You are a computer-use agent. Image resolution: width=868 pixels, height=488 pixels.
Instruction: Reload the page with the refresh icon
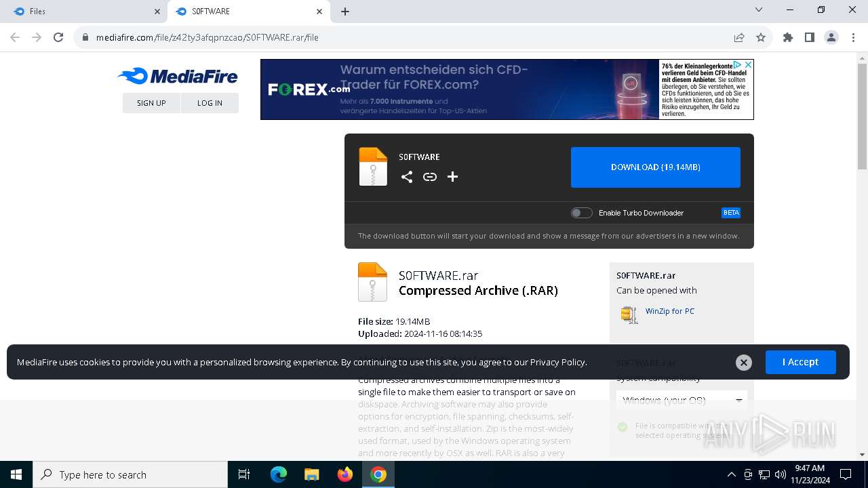coord(58,37)
